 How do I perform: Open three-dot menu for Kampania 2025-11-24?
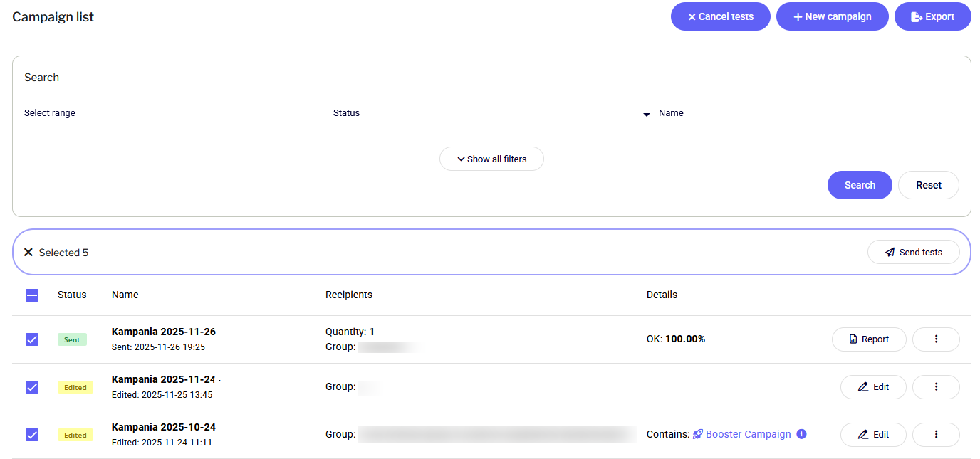point(936,387)
